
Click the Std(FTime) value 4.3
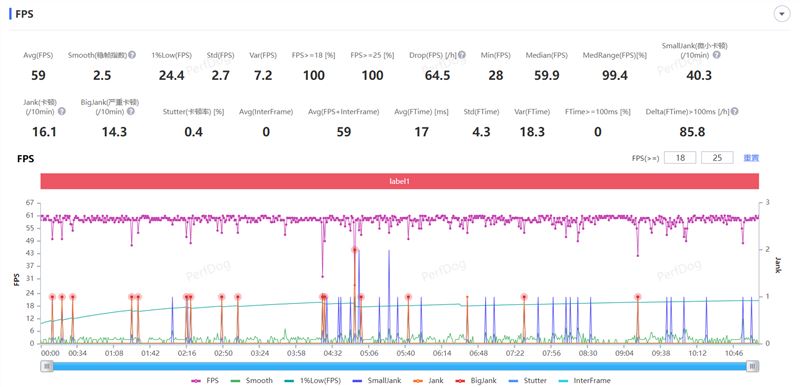[481, 132]
